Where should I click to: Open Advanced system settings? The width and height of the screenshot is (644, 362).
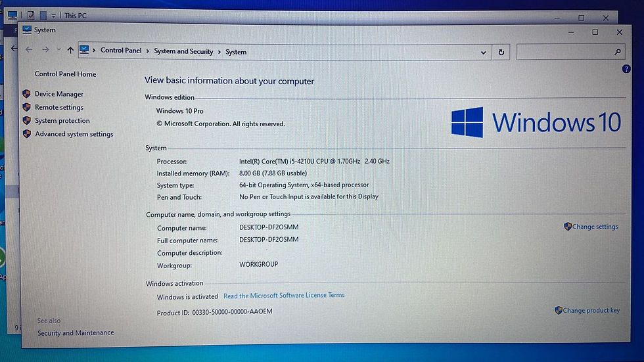point(74,134)
